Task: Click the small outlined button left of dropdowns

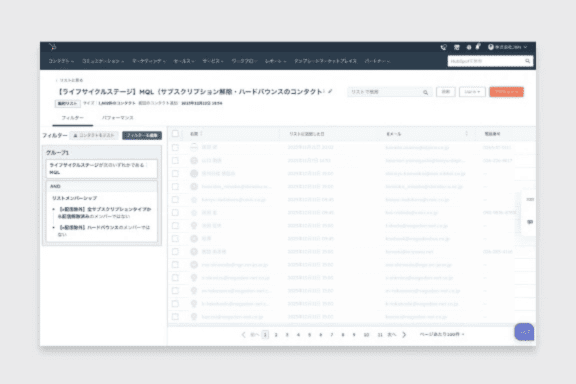Action: pyautogui.click(x=446, y=92)
